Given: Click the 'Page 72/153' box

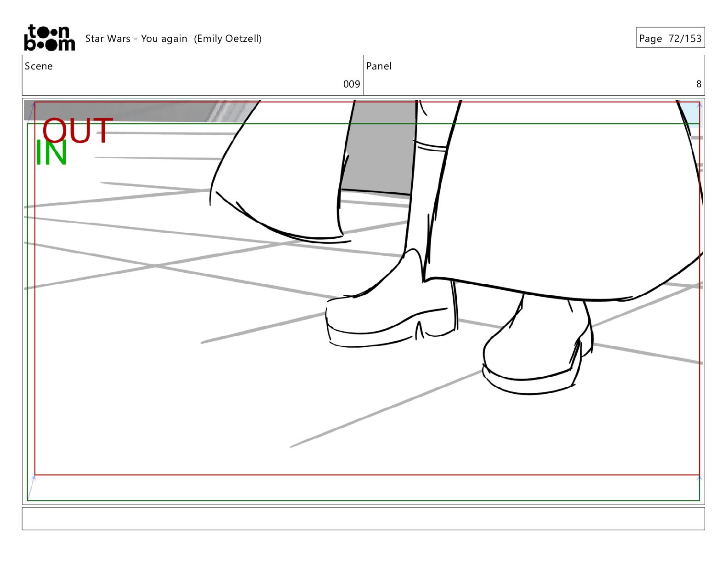Looking at the screenshot, I should click(x=670, y=38).
